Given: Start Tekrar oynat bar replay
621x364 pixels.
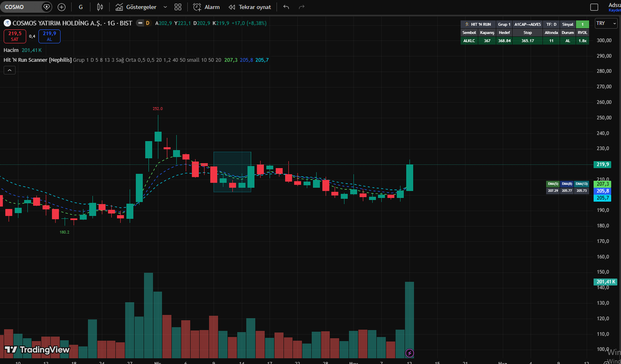Looking at the screenshot, I should coord(250,7).
